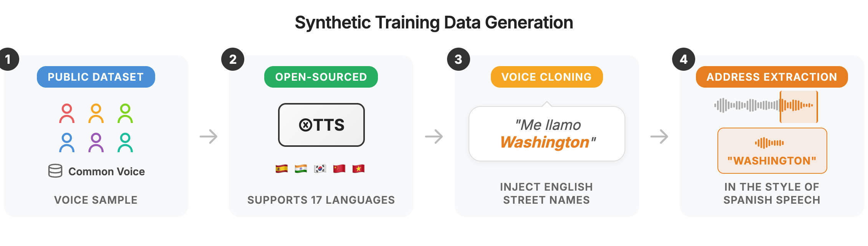Image resolution: width=868 pixels, height=246 pixels.
Task: Click the China flag icon
Action: [339, 169]
